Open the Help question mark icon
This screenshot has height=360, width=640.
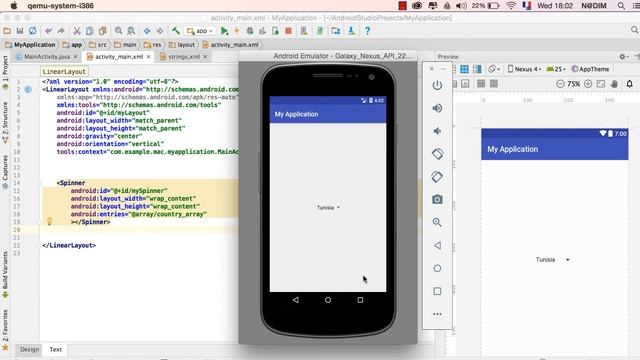pyautogui.click(x=367, y=31)
